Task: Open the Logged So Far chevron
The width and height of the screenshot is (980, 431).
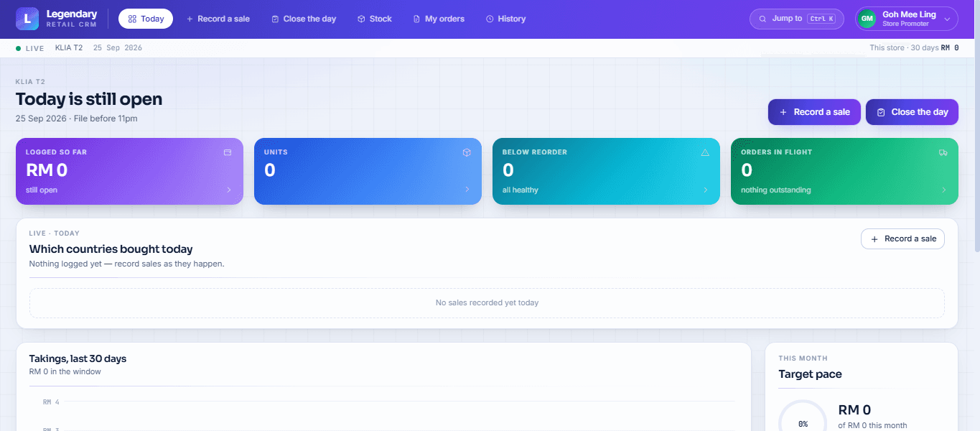Action: [229, 190]
